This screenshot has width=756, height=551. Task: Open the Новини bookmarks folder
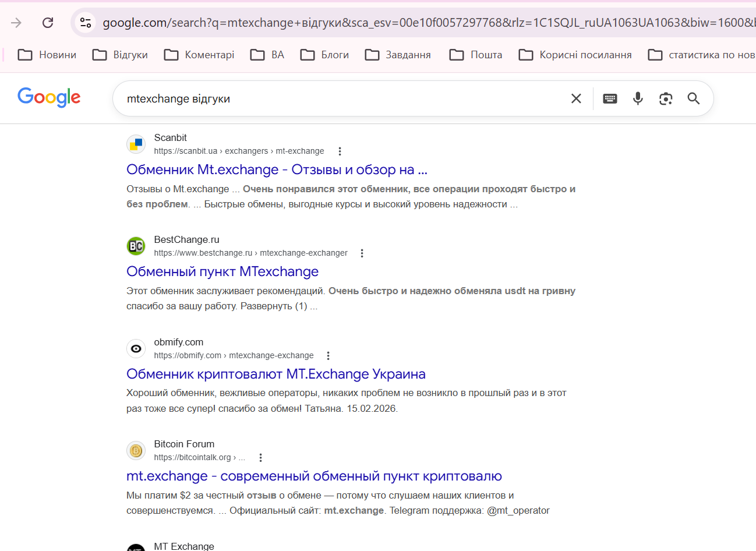point(47,55)
